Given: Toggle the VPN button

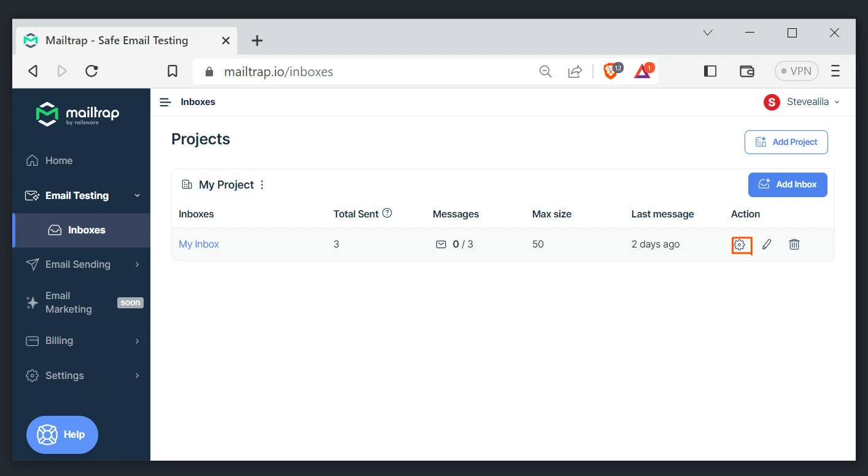Looking at the screenshot, I should (796, 71).
